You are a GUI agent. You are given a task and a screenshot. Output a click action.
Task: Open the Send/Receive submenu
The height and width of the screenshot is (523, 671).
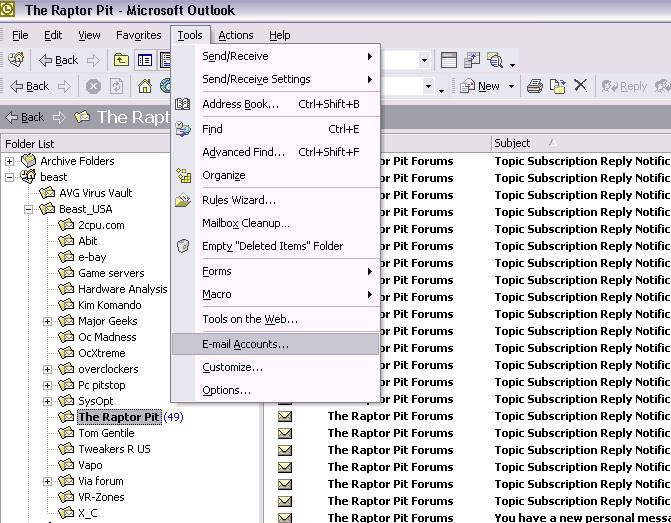tap(235, 56)
